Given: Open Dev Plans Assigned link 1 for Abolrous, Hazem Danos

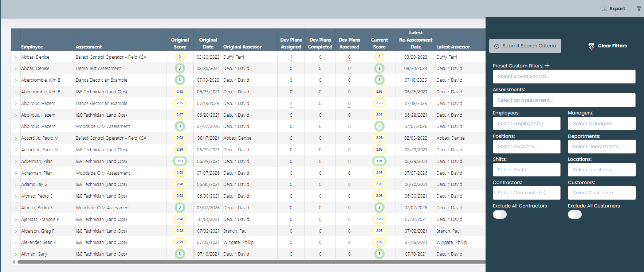Looking at the screenshot, I should click(291, 104).
